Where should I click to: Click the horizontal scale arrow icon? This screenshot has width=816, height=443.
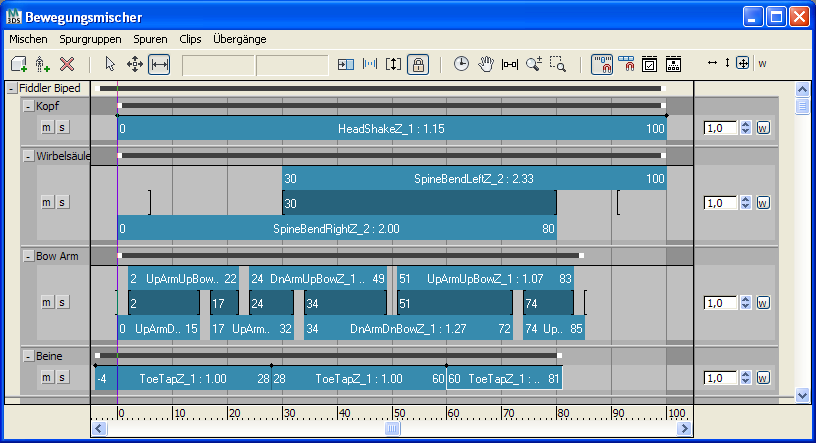pos(712,63)
